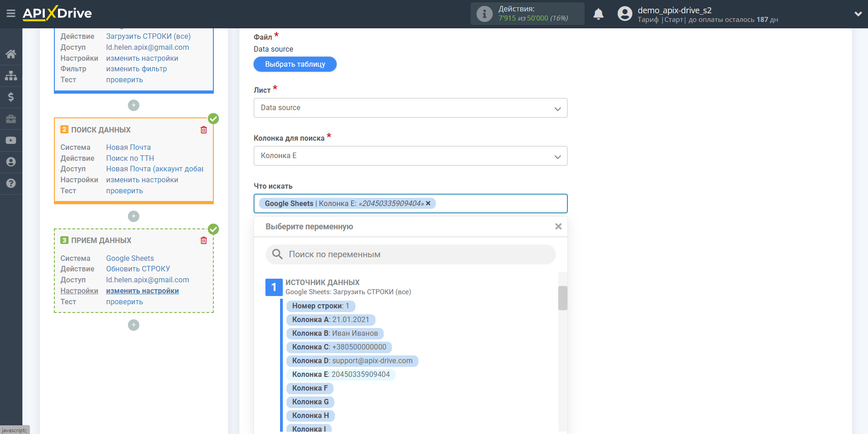Delete the ПОИСК ДАННЫХ block
The width and height of the screenshot is (868, 434).
204,130
